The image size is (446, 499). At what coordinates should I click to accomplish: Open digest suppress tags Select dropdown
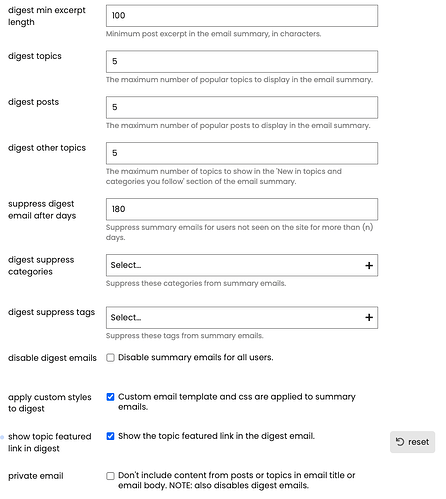(242, 317)
